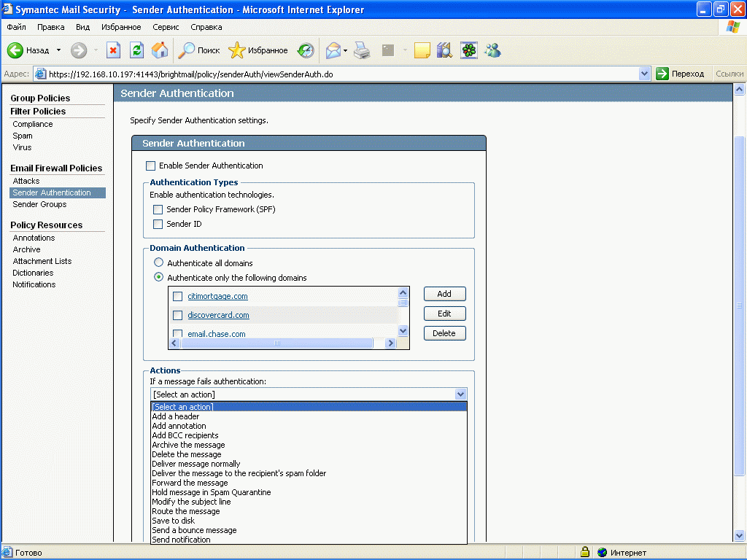Click the Windows flag logo

tap(732, 27)
